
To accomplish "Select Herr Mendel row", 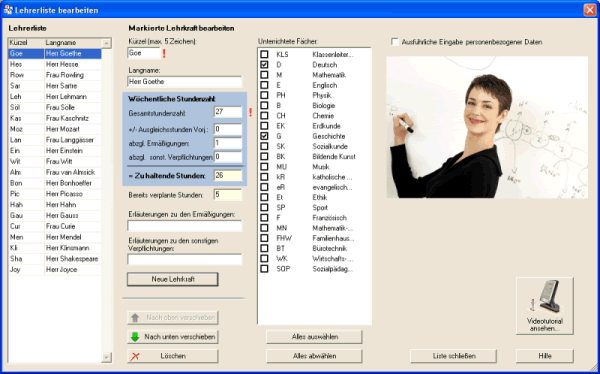I will click(x=55, y=237).
